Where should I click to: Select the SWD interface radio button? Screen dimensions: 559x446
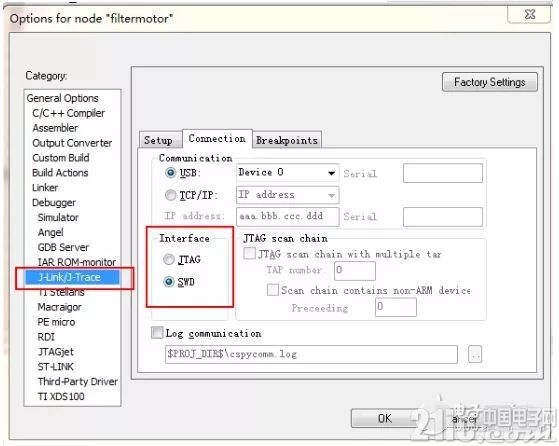pyautogui.click(x=169, y=282)
